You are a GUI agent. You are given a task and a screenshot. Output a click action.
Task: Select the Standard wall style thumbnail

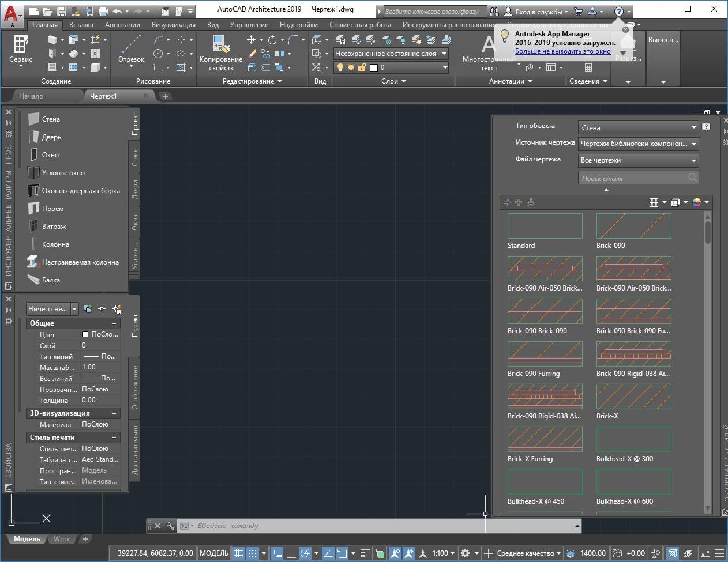(x=545, y=226)
